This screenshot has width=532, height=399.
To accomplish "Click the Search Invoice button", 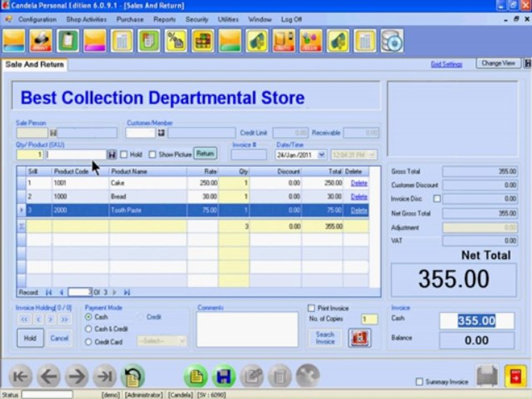I will (325, 338).
